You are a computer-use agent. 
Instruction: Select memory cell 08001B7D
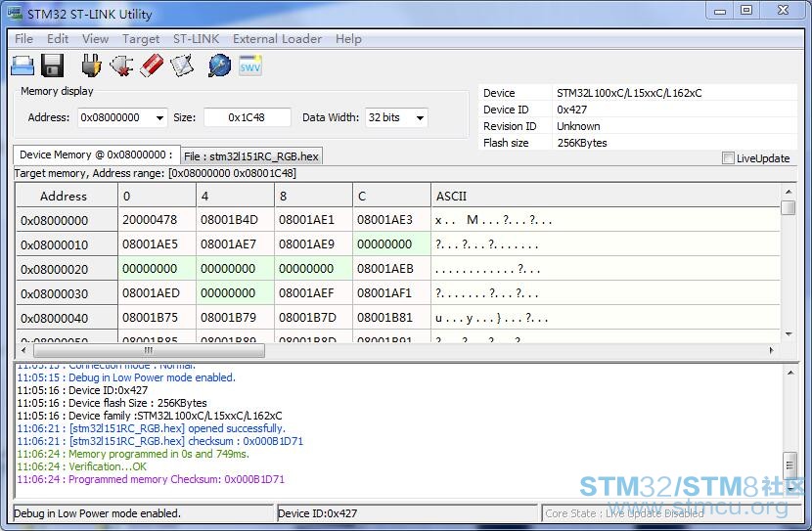313,317
